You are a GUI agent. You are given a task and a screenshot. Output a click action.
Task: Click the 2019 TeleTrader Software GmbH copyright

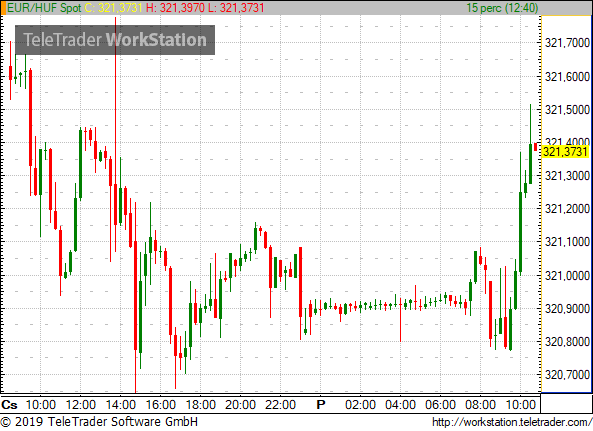pyautogui.click(x=99, y=422)
